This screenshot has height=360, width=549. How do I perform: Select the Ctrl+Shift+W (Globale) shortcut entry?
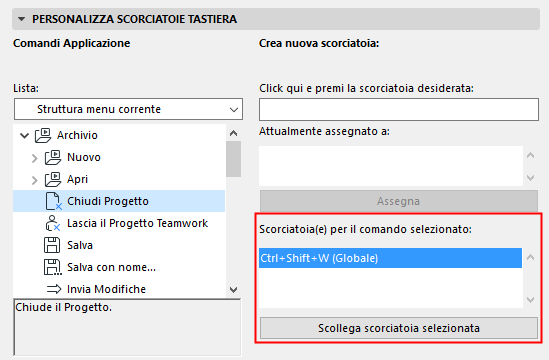[x=390, y=258]
